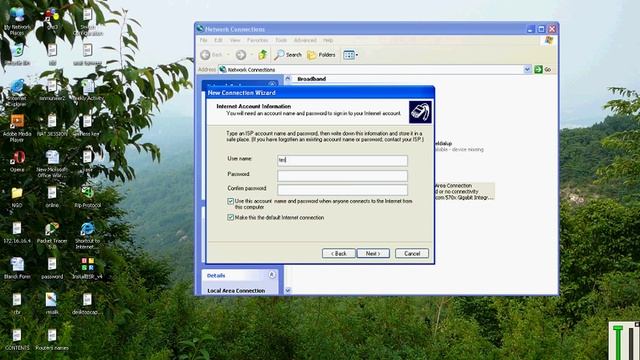The image size is (640, 360).
Task: Open the Advanced menu
Action: (x=305, y=40)
